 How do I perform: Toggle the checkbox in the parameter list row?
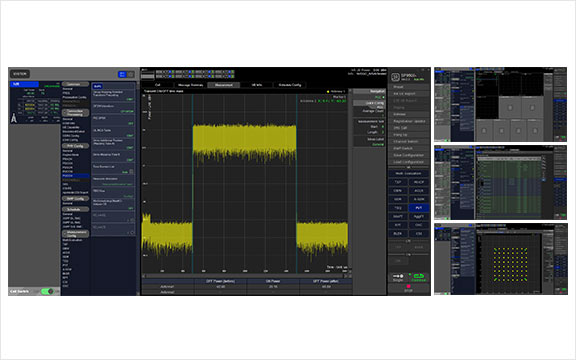point(131,172)
